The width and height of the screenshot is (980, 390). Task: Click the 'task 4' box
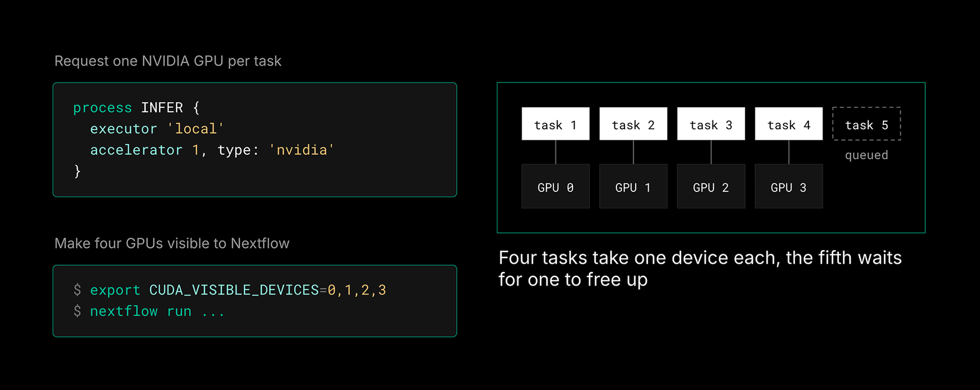(x=789, y=124)
